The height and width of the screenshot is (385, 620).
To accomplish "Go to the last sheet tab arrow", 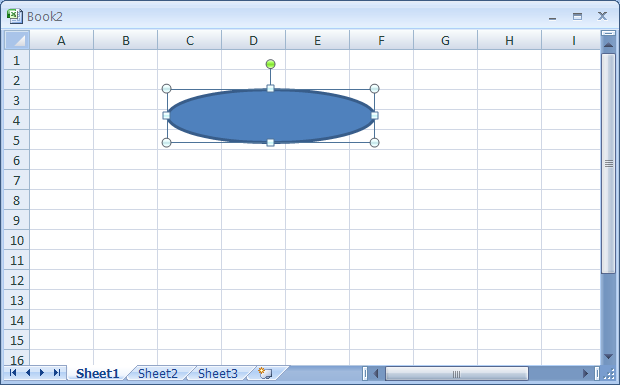I will (57, 373).
